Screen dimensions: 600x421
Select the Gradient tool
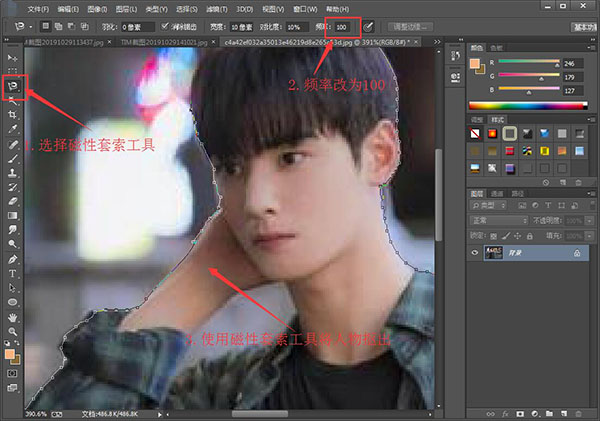tap(12, 215)
